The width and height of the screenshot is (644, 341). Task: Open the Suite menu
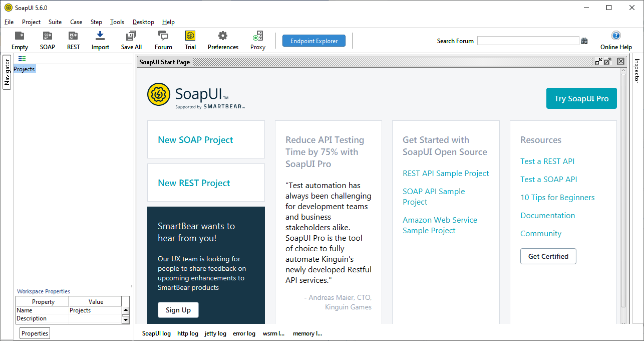[x=55, y=22]
